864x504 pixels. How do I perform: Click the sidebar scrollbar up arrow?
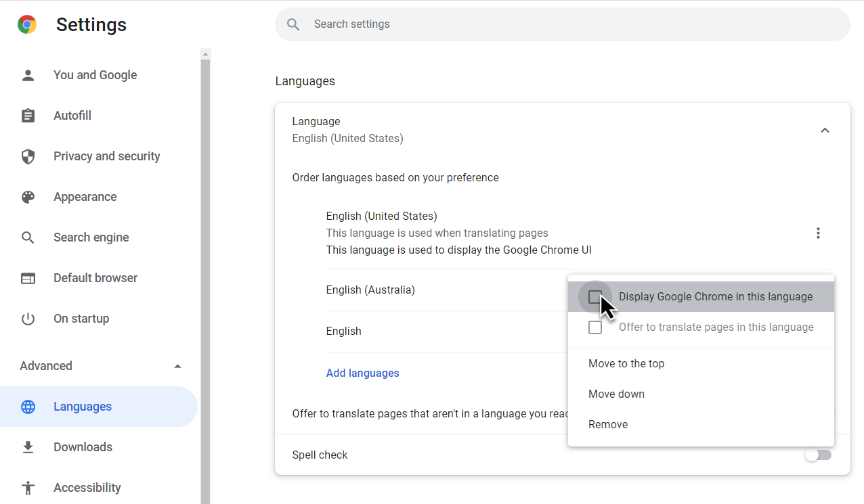(206, 53)
